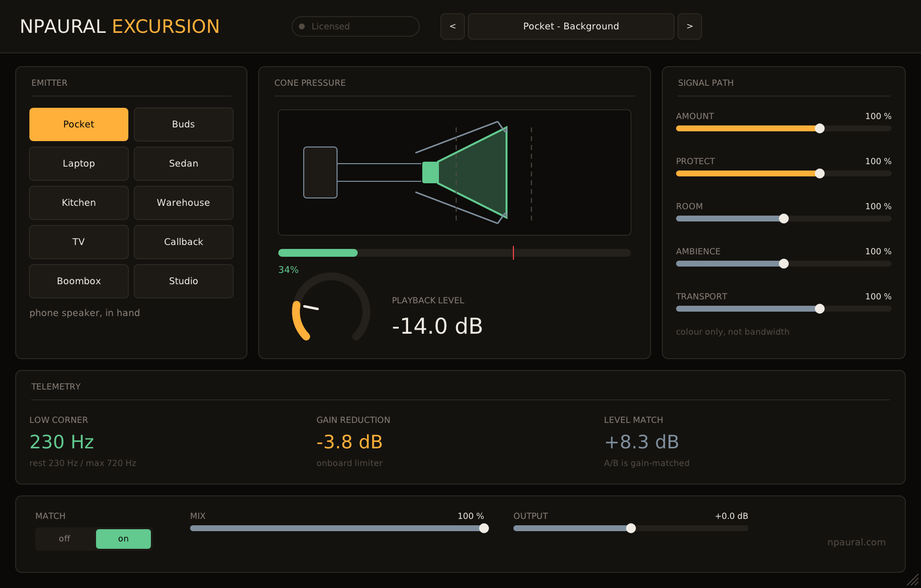
Task: Go to previous preset
Action: 453,26
